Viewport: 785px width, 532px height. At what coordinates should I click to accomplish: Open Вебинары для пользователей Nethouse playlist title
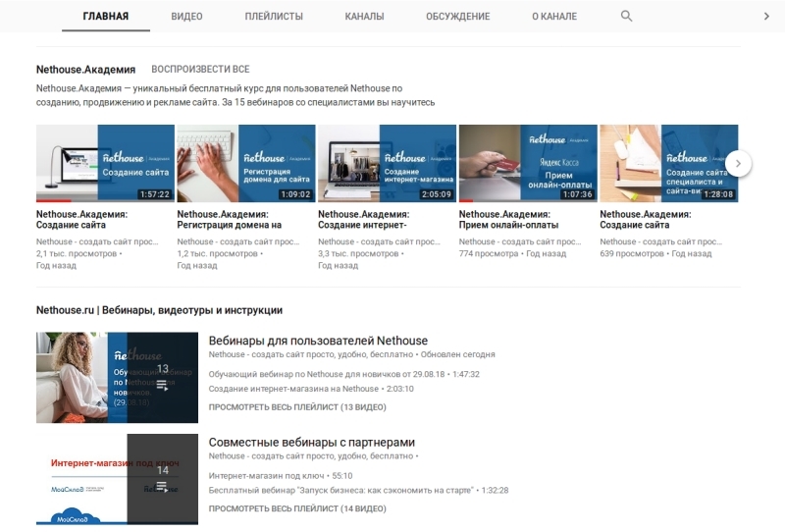coord(318,341)
